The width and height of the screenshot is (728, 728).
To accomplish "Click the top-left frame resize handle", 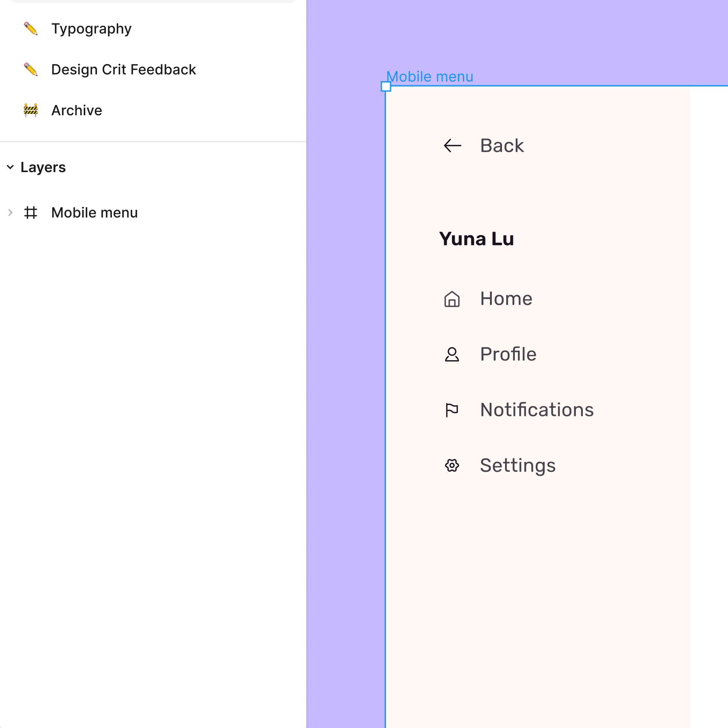I will (386, 87).
